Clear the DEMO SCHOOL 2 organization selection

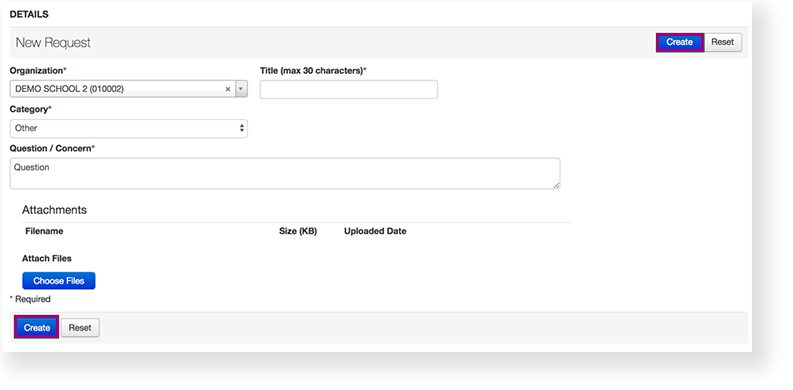tap(228, 89)
